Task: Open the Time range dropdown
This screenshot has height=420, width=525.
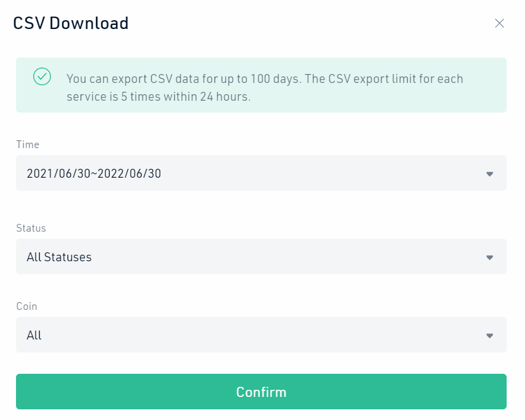Action: tap(261, 173)
